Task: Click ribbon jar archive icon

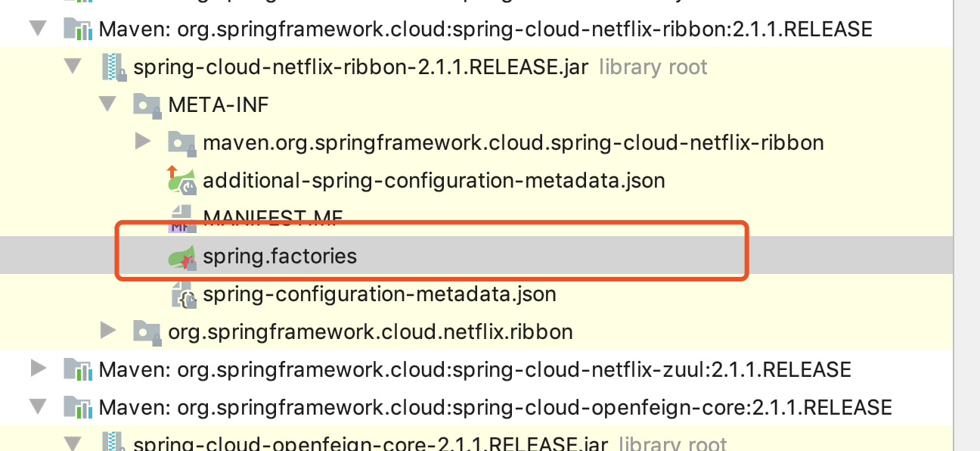Action: (x=112, y=67)
